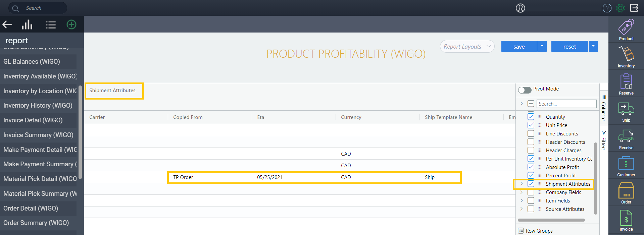Toggle Pivot Mode switch

(x=525, y=90)
